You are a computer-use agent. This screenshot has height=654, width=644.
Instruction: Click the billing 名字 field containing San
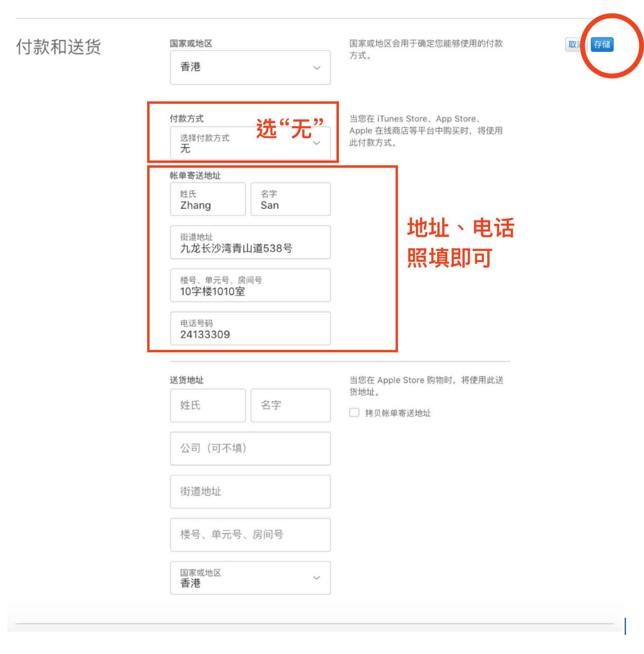(x=290, y=199)
